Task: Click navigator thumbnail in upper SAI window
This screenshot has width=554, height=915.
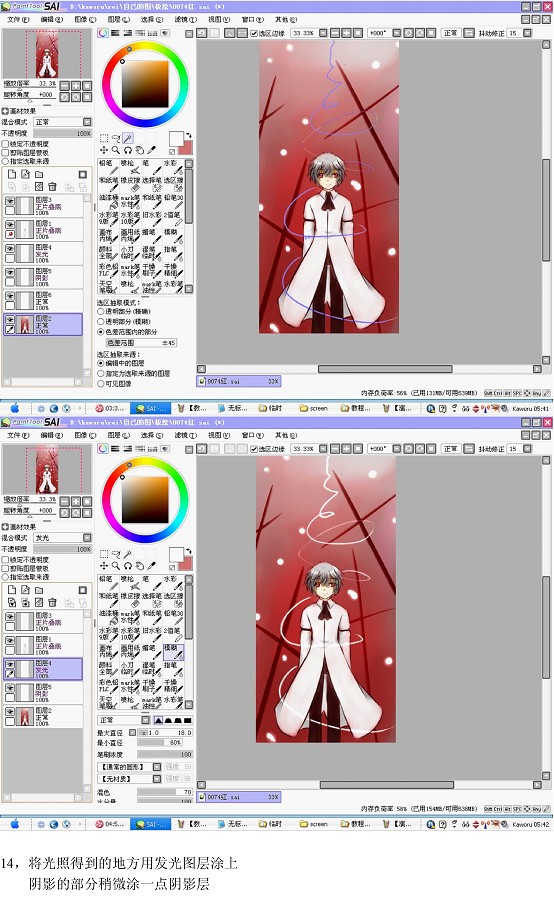Action: click(x=47, y=54)
